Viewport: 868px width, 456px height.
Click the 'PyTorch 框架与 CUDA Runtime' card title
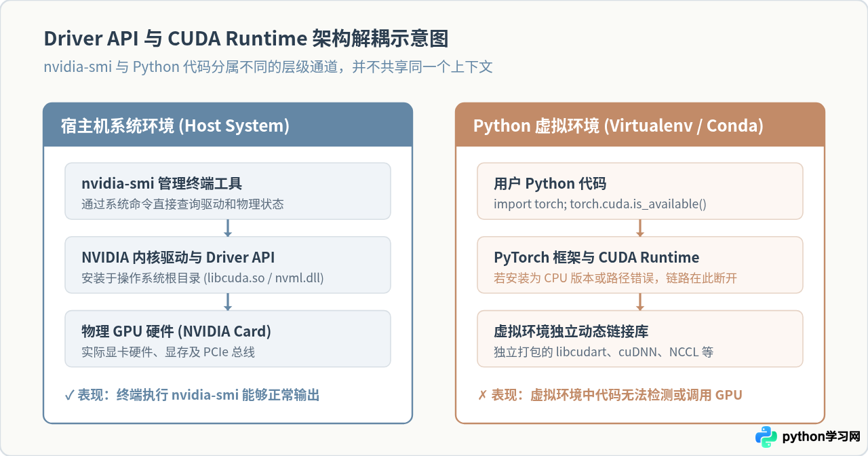[x=597, y=257]
